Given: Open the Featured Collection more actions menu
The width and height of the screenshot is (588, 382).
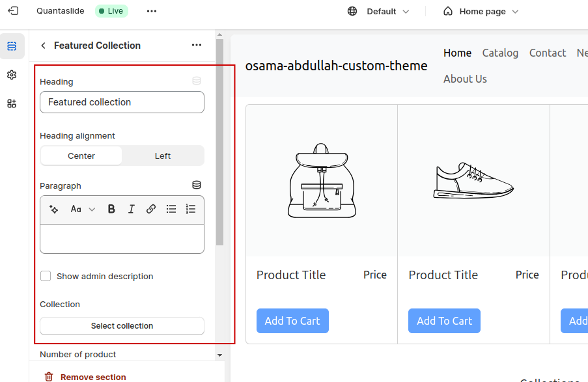Looking at the screenshot, I should [x=197, y=46].
